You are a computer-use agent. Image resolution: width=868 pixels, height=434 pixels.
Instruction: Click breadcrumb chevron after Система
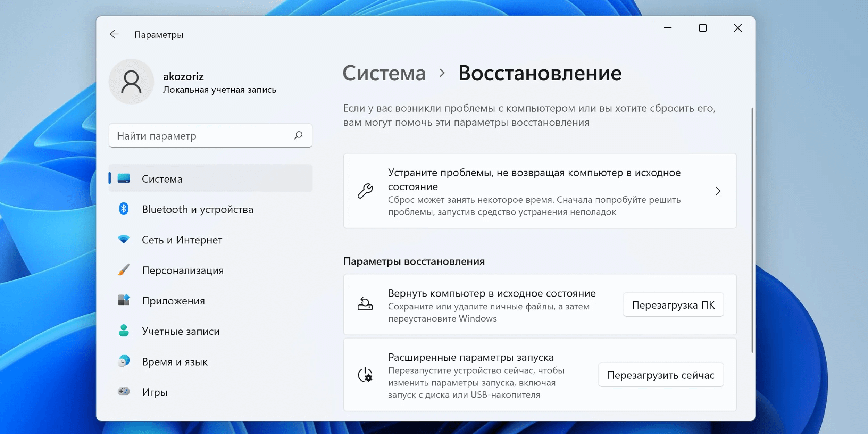(x=442, y=73)
